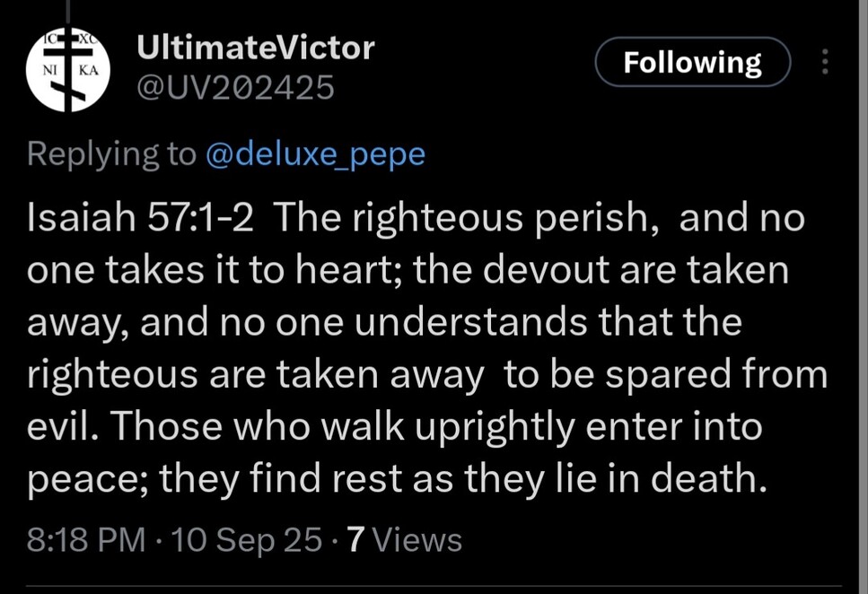The image size is (868, 594).
Task: Open the UltimateVictor profile avatar
Action: (67, 70)
